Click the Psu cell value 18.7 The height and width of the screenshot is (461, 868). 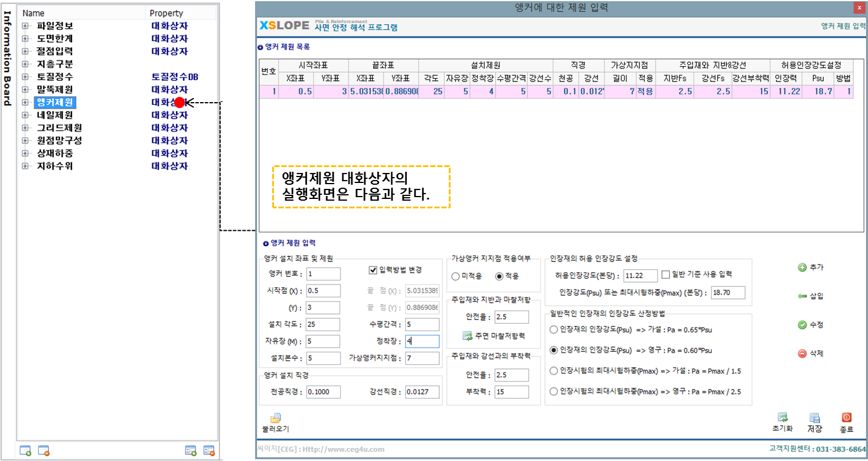818,91
